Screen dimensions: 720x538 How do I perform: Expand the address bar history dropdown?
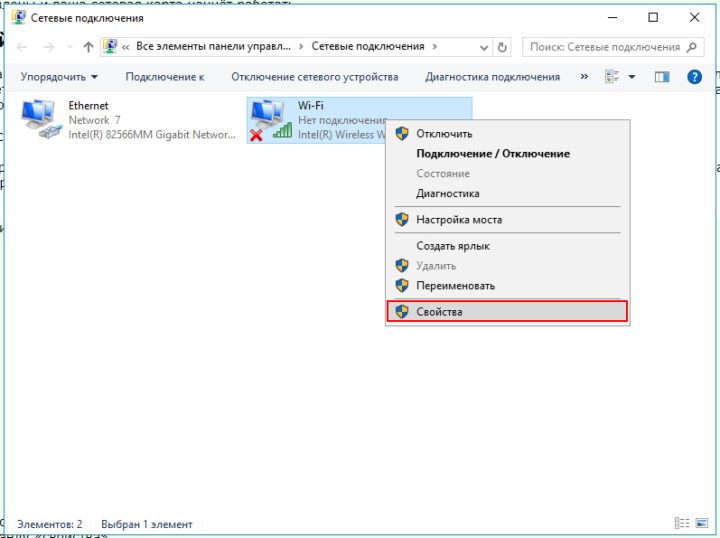pyautogui.click(x=484, y=47)
